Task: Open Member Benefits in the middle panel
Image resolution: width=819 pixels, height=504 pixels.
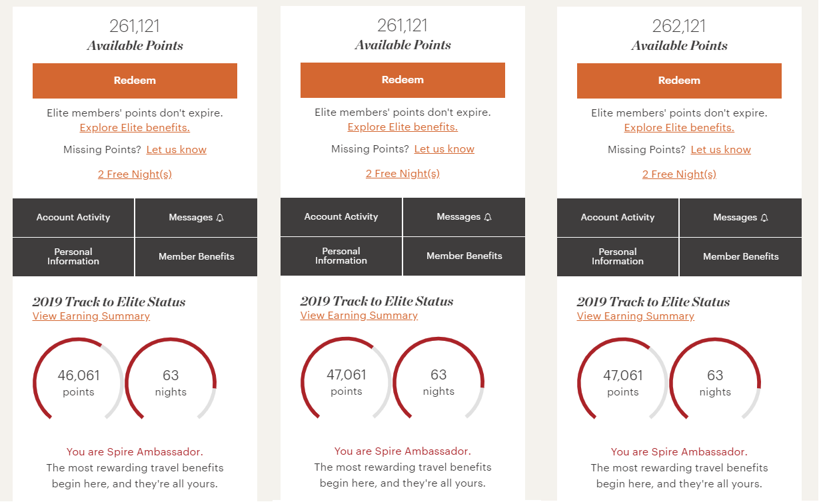Action: (x=464, y=256)
